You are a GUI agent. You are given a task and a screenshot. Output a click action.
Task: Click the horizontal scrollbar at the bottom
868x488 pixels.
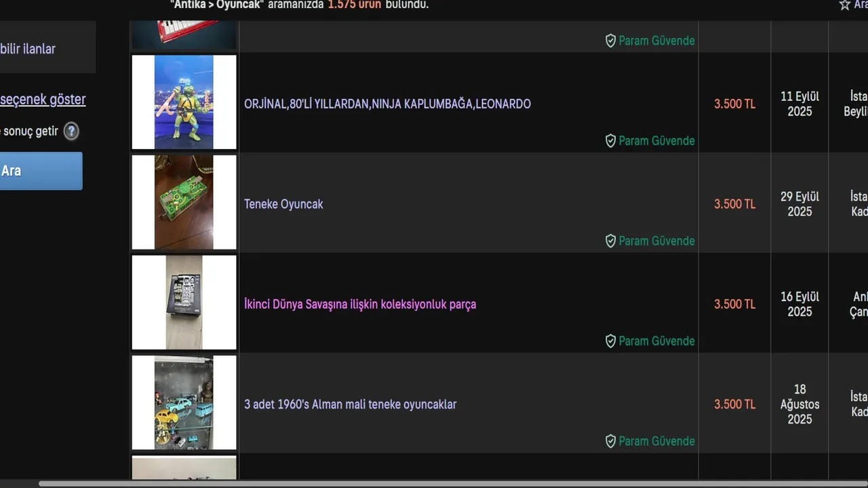coord(453,484)
